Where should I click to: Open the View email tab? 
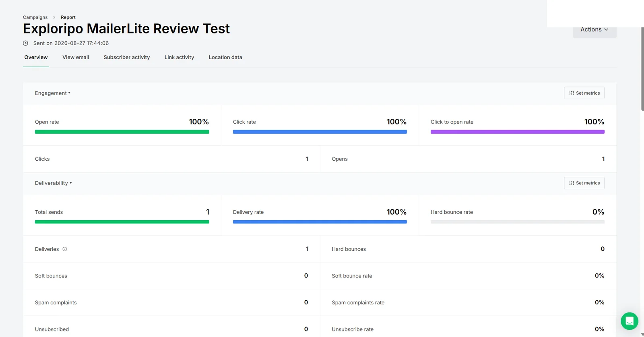click(x=76, y=57)
